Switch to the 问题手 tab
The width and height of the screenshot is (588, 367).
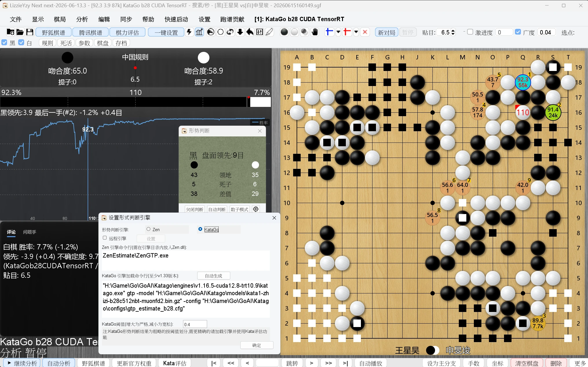[x=30, y=232]
